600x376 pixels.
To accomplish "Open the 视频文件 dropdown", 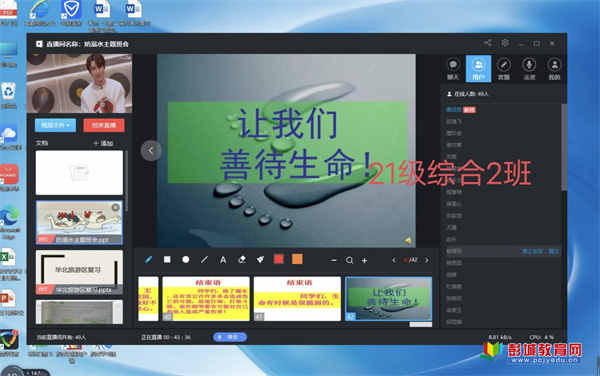I will 55,125.
